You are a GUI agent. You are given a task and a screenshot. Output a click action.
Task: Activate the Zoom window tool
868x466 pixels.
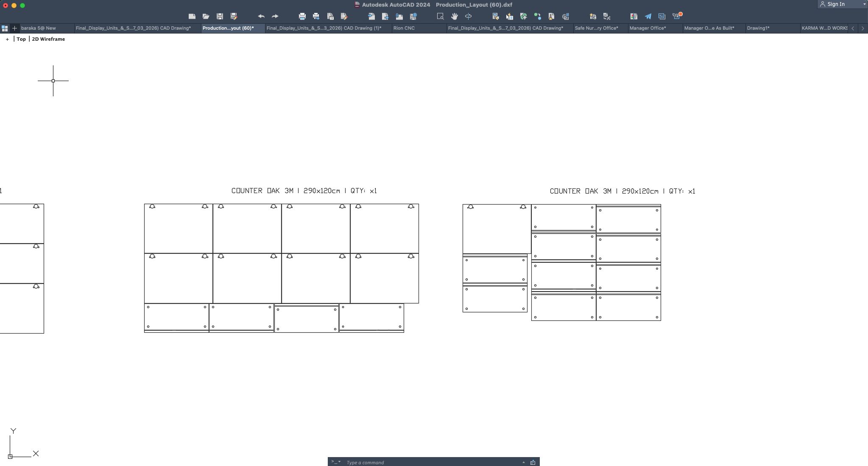pyautogui.click(x=440, y=17)
